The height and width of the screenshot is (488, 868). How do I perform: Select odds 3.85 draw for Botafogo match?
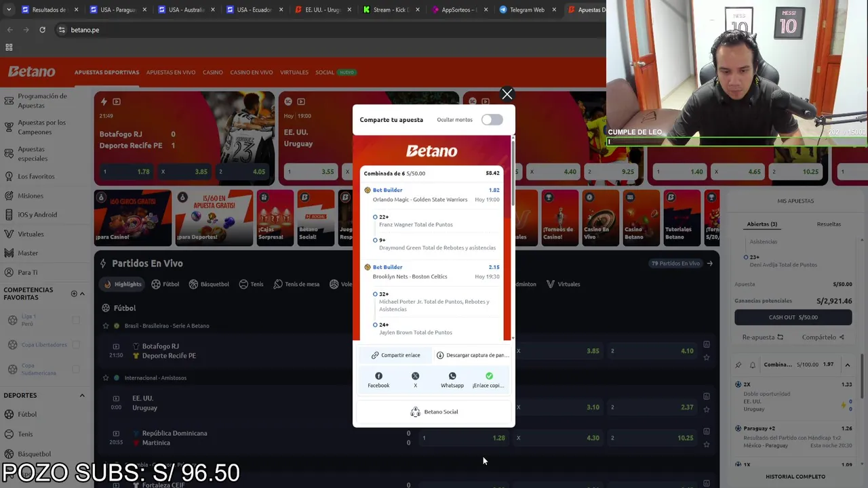point(559,351)
